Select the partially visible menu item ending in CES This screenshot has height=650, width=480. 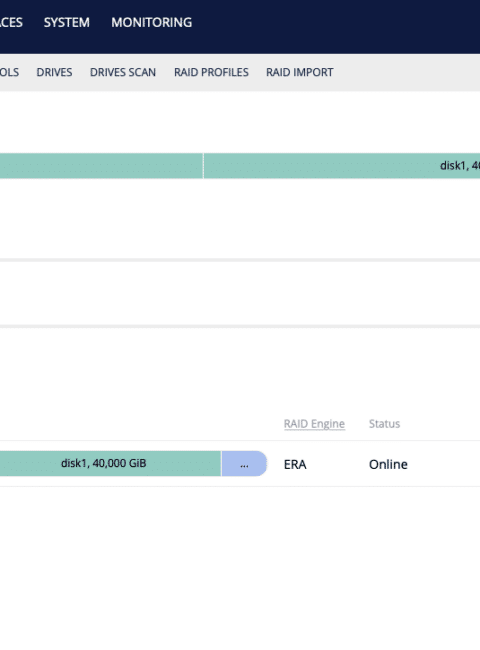pos(11,22)
